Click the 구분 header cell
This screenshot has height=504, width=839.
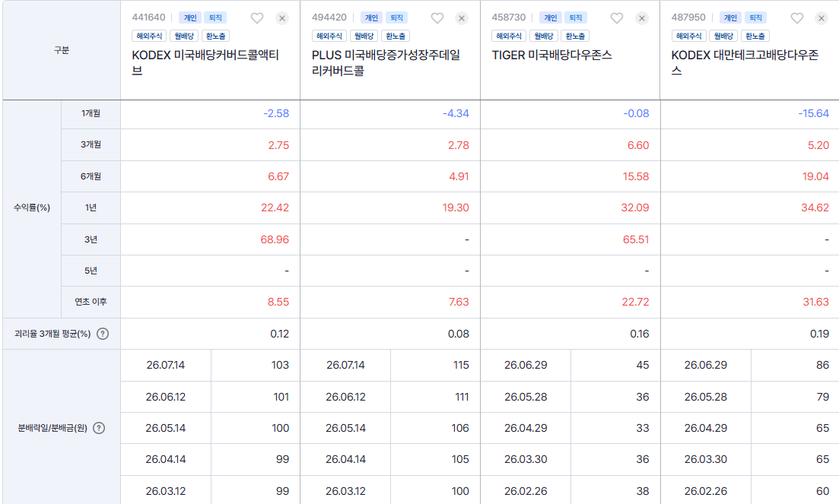coord(62,50)
